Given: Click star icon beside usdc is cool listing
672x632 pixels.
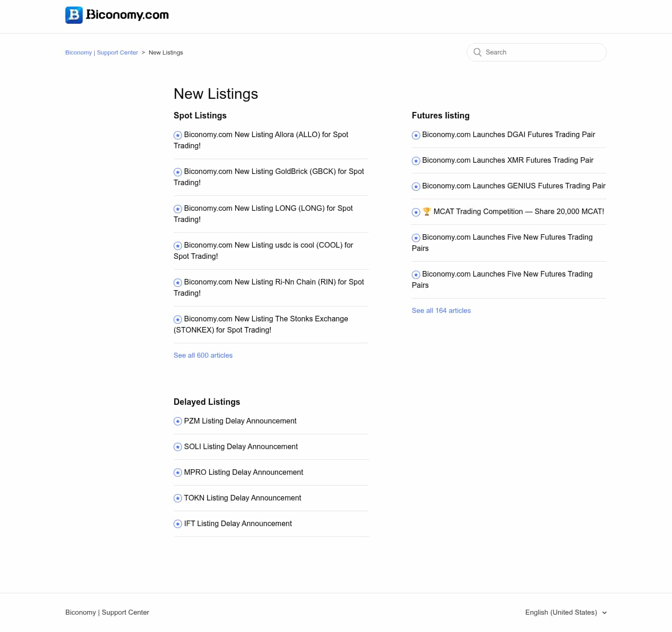Looking at the screenshot, I should point(178,246).
